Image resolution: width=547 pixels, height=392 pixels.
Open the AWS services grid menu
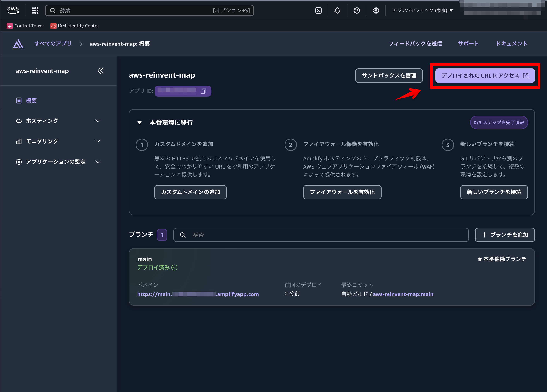click(x=35, y=10)
